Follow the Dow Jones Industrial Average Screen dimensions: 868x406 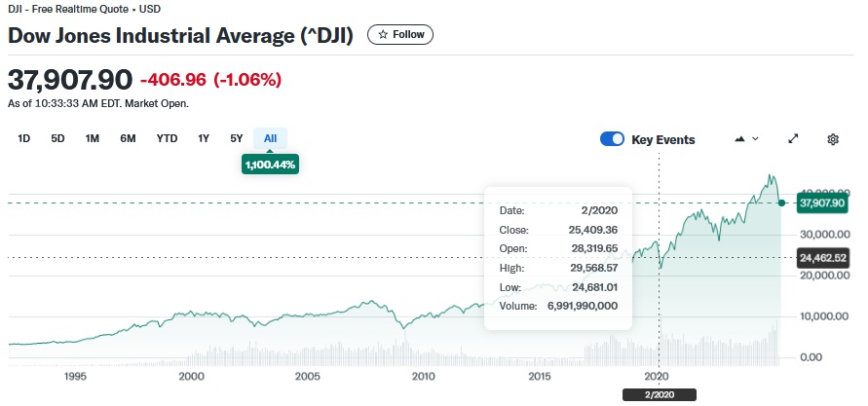pos(400,34)
